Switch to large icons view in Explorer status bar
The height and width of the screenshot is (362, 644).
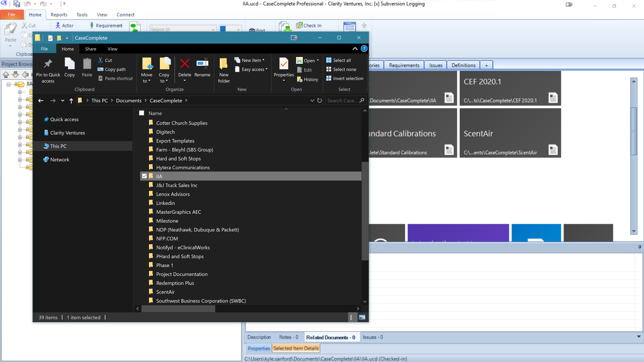coord(362,317)
